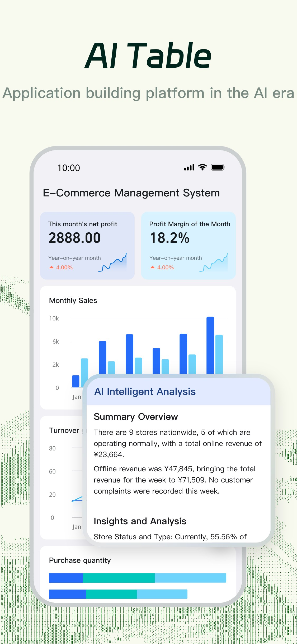Click the Jan label under Turnover chart
The image size is (297, 644).
point(77,527)
